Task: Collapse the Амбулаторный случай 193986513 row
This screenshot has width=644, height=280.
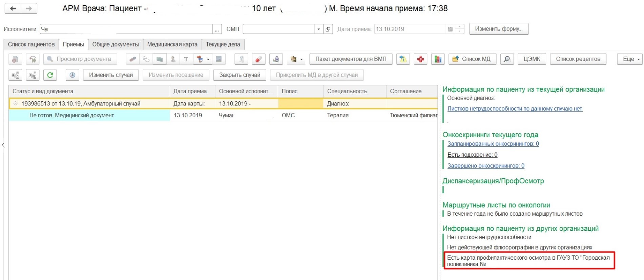Action: pyautogui.click(x=15, y=103)
